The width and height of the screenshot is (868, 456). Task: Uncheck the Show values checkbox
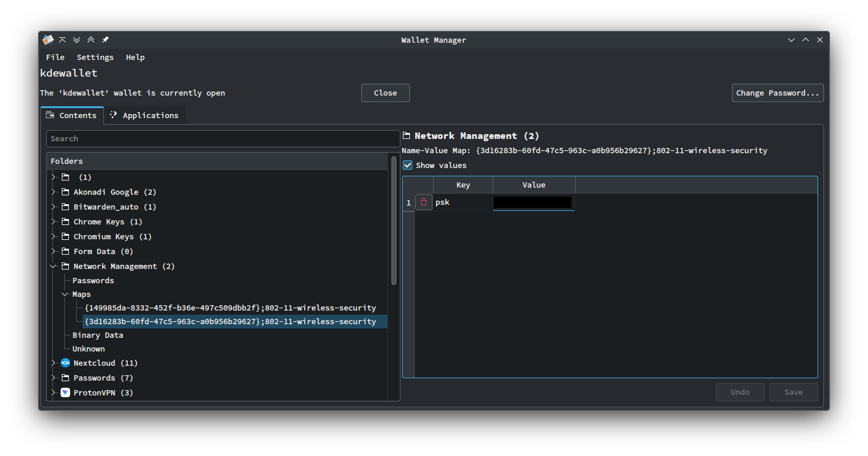408,165
